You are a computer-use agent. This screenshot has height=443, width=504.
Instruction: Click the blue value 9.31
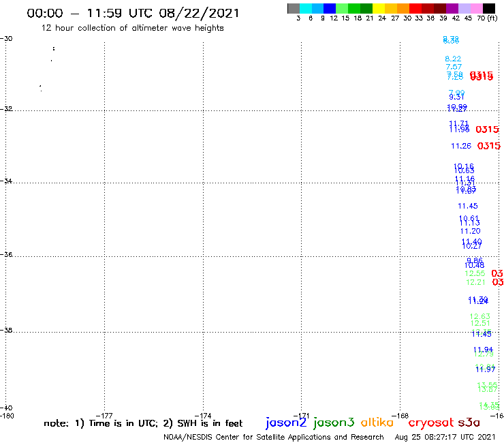(x=456, y=97)
